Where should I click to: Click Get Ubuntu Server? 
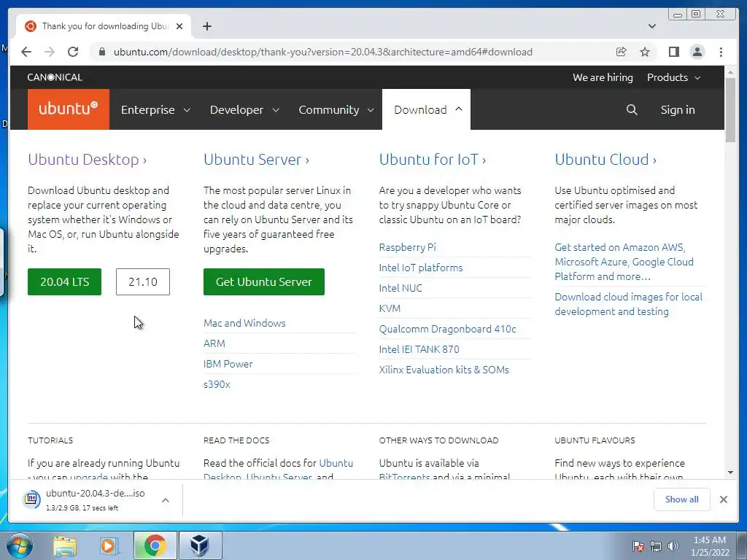click(x=264, y=281)
